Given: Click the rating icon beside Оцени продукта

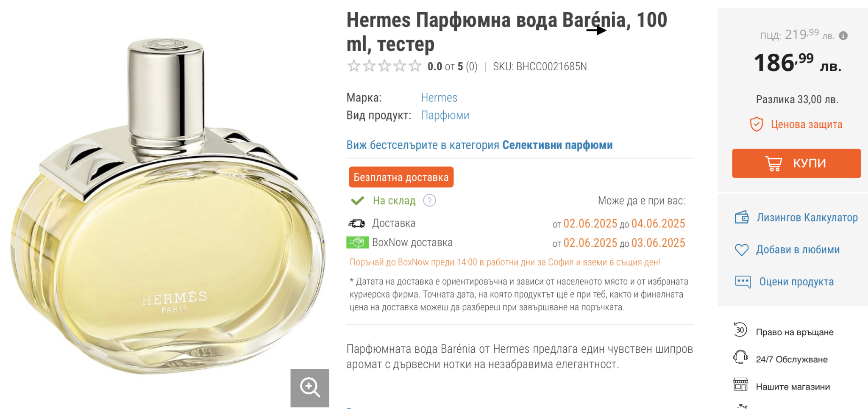Looking at the screenshot, I should tap(743, 282).
